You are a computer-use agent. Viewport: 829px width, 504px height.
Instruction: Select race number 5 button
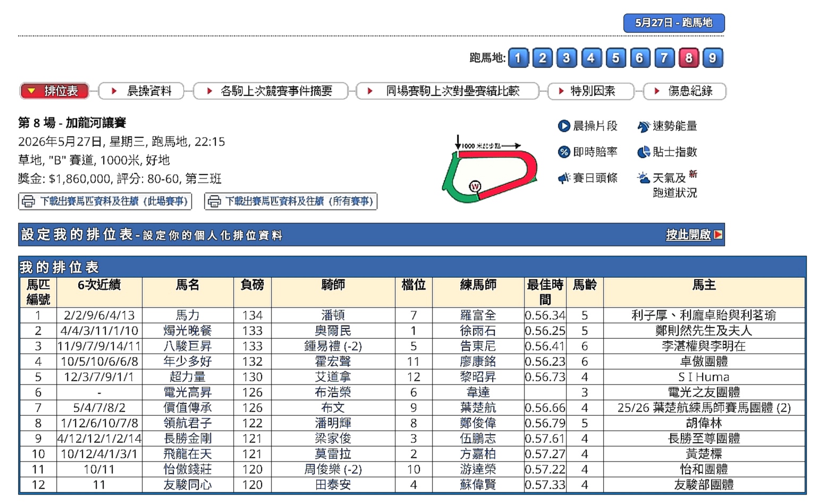tap(615, 58)
